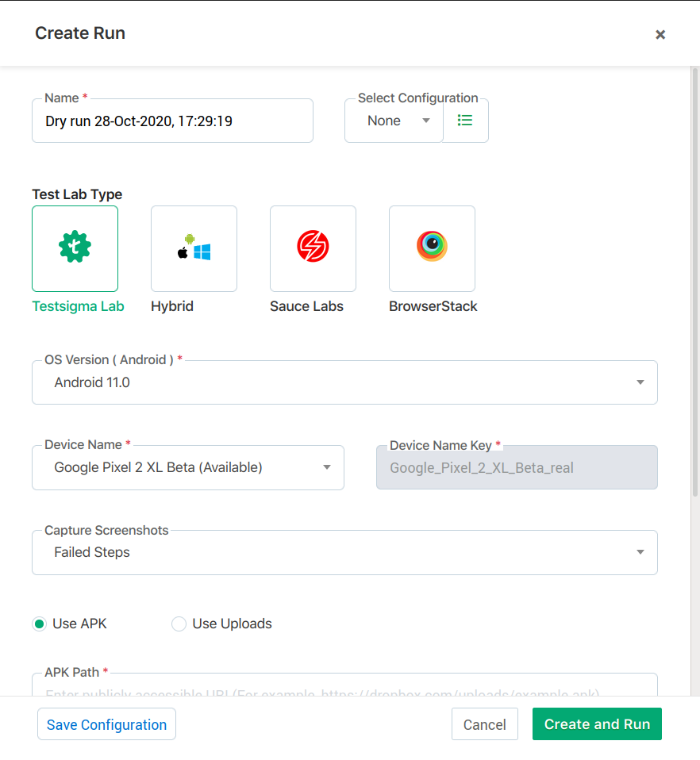Pick the BrowserStack logo tile

point(432,248)
